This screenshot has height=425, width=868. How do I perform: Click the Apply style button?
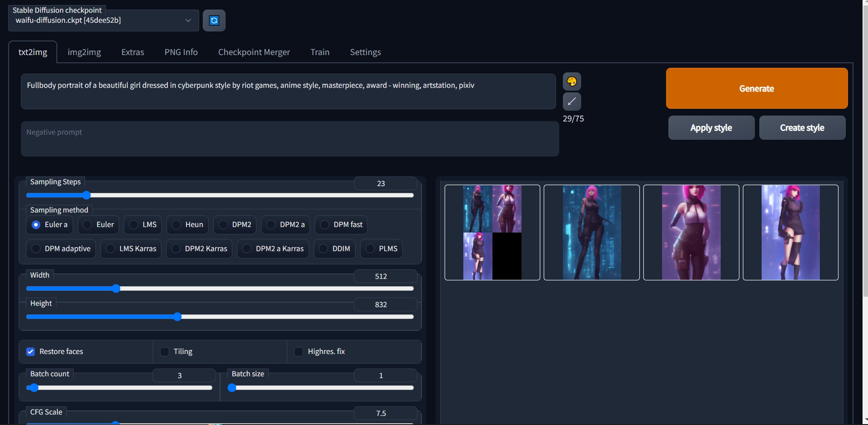711,128
